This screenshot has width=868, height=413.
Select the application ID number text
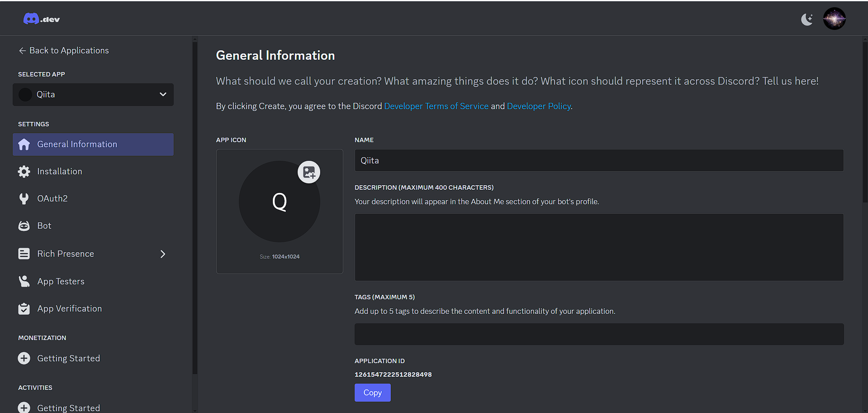pos(393,375)
